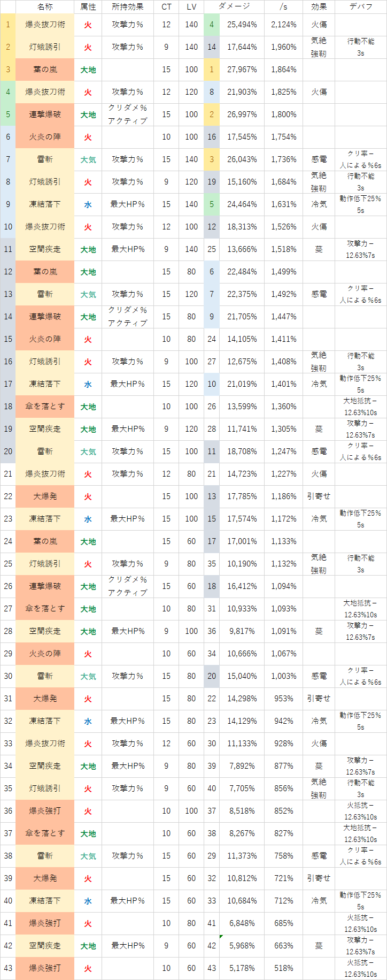The height and width of the screenshot is (980, 387).
Task: Select the 葉の嵐 cell in row 3
Action: coord(45,70)
